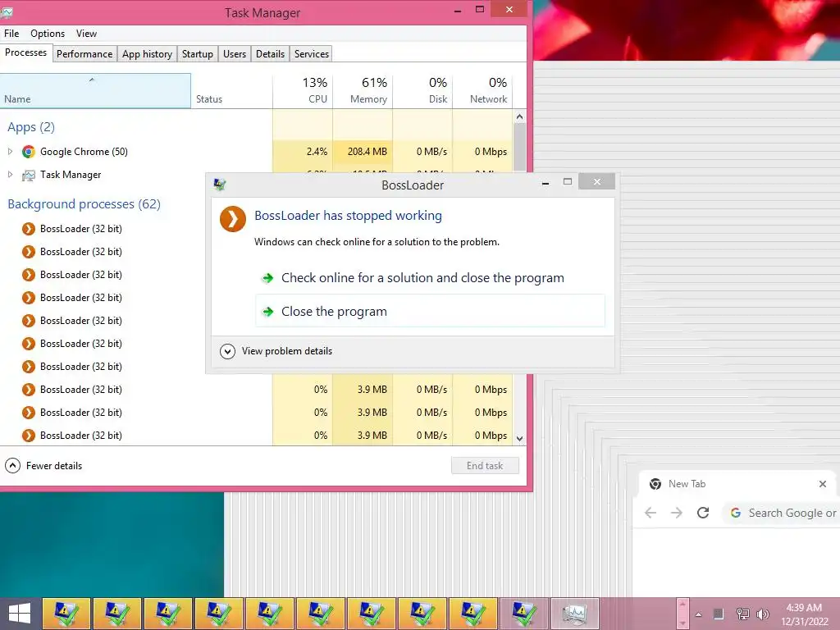The image size is (840, 630).
Task: Sort processes by the Disk column
Action: pos(422,90)
